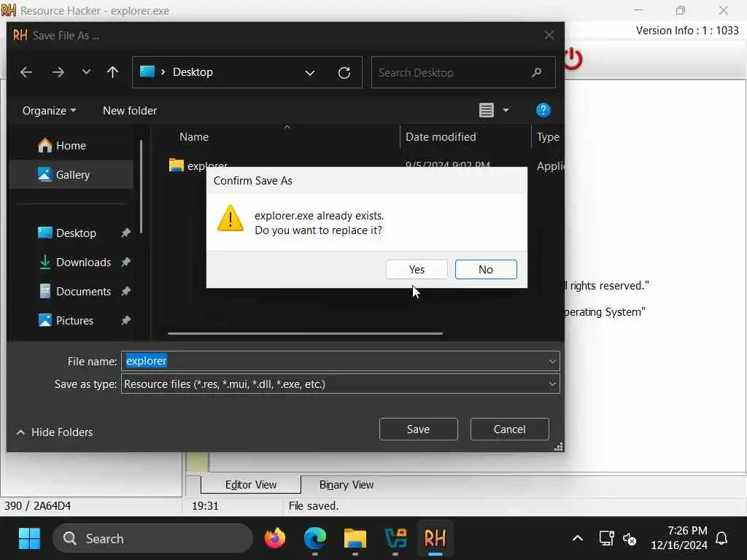
Task: Open the Save as type combo box
Action: [x=340, y=384]
